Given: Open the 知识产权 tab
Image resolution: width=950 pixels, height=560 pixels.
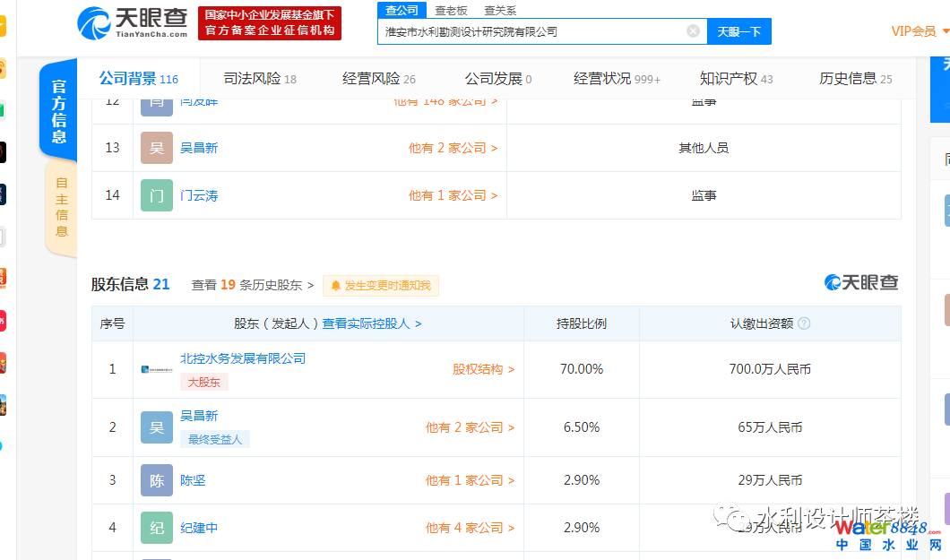Looking at the screenshot, I should [736, 79].
